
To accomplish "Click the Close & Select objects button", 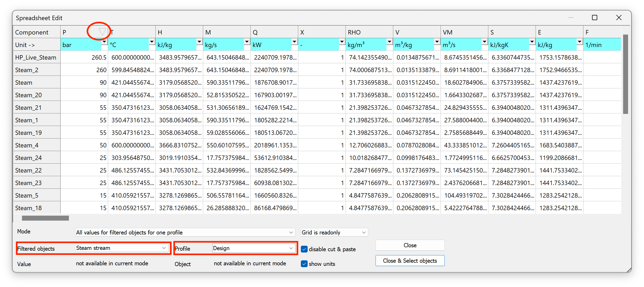I will [410, 261].
